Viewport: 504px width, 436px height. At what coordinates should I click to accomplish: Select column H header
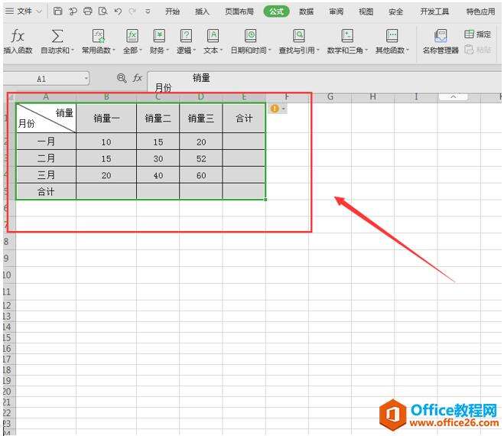point(372,96)
